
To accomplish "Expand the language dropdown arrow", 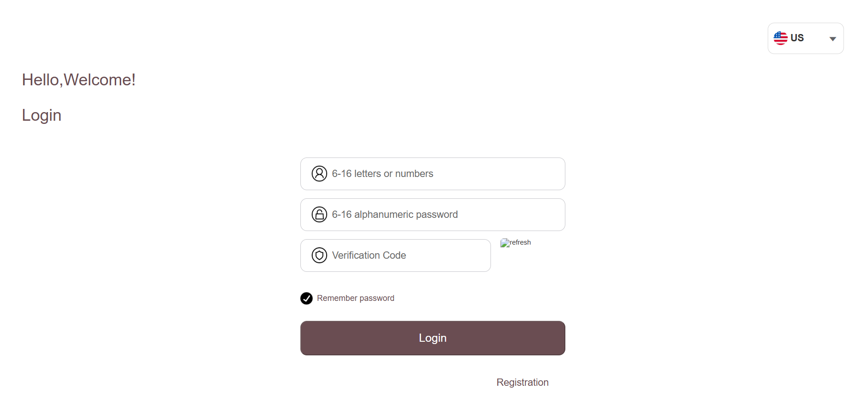I will point(833,39).
